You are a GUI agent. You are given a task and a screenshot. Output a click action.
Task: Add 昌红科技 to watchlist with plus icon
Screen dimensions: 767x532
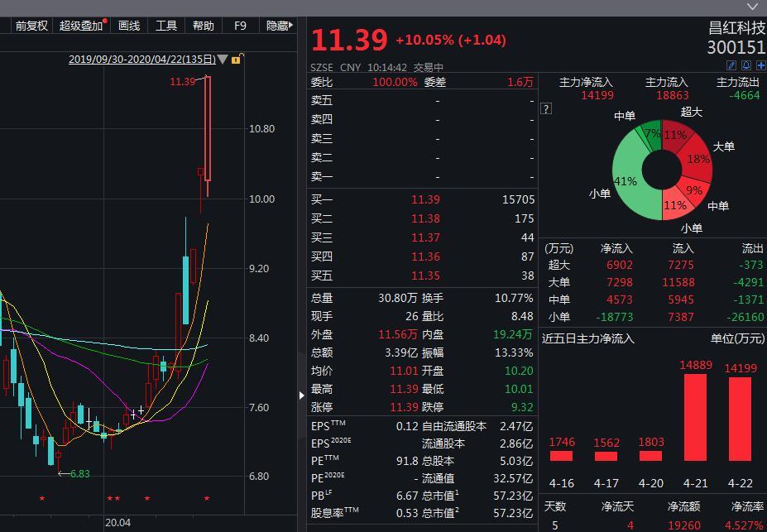760,65
